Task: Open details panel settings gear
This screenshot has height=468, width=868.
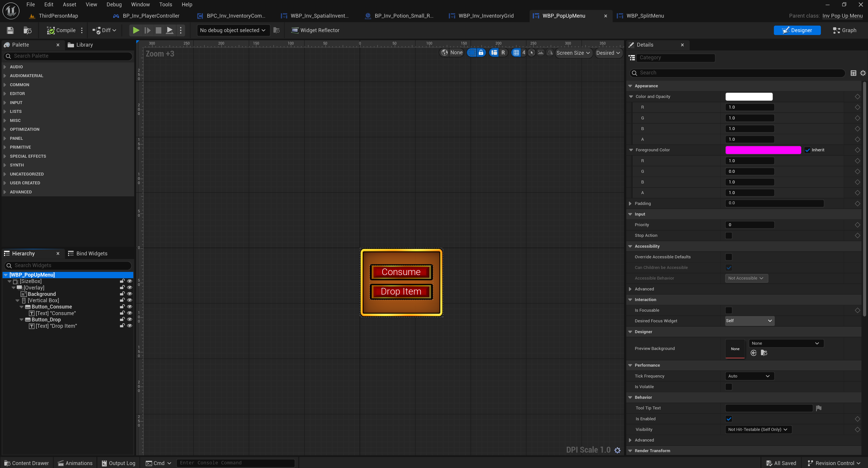Action: click(x=863, y=73)
